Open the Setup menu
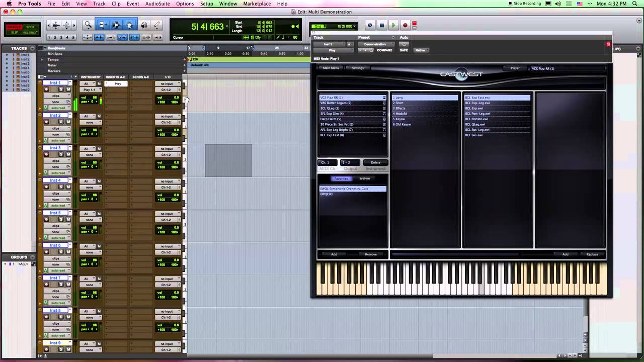Screen dimensions: 644x362 tap(206, 4)
